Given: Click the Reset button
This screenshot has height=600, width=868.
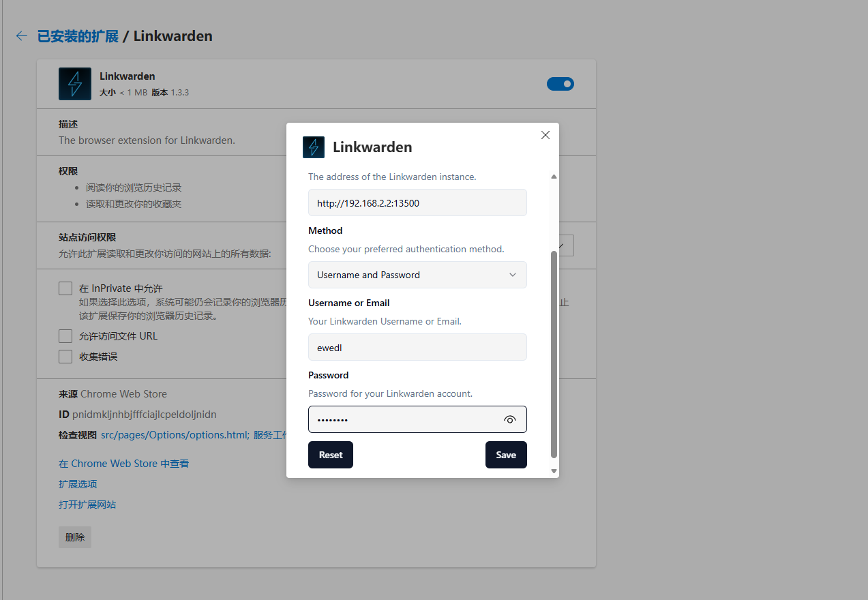Looking at the screenshot, I should 331,455.
